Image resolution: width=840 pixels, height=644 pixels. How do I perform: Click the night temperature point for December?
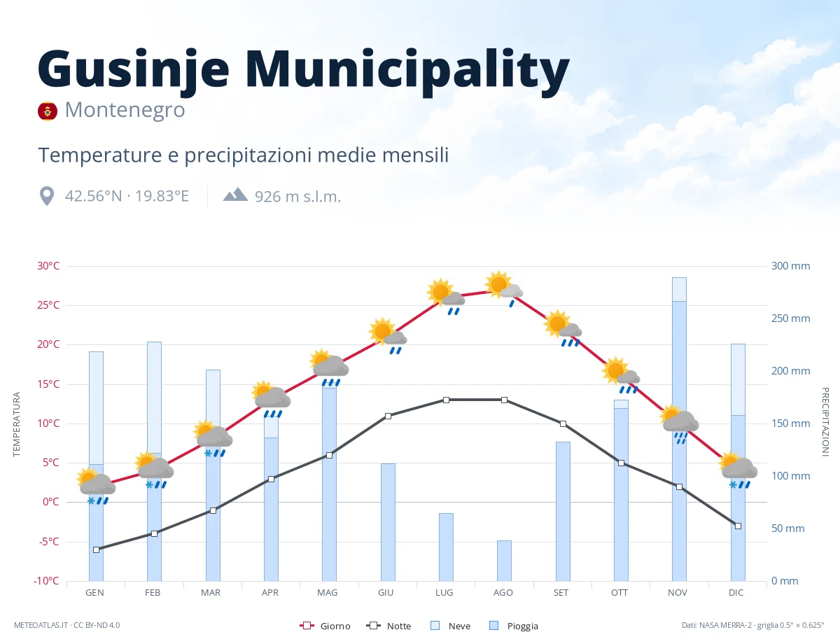tap(738, 526)
